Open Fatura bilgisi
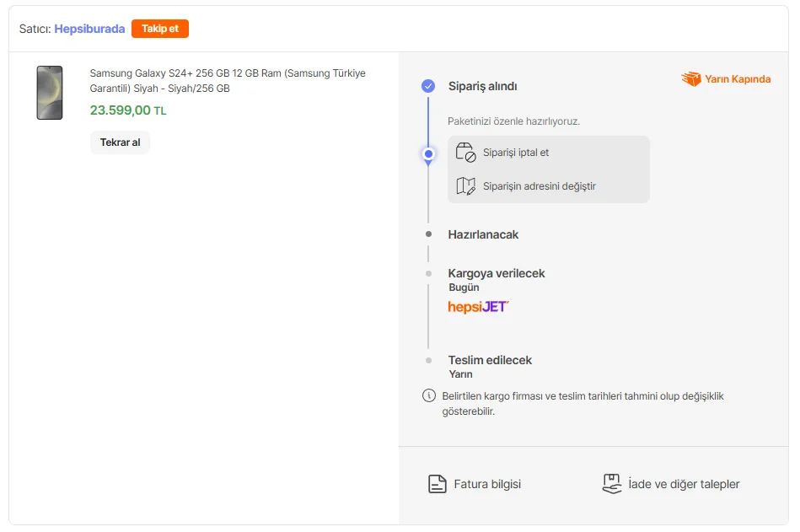Image resolution: width=800 pixels, height=532 pixels. 487,484
